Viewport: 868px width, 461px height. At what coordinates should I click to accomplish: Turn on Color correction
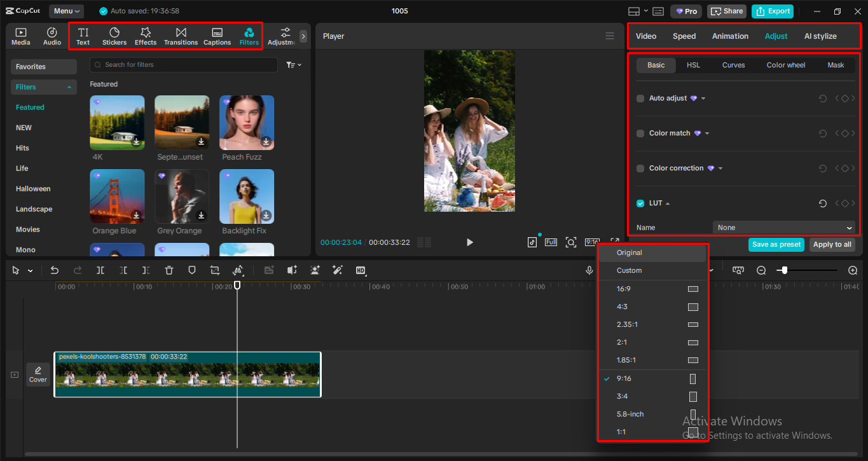[x=640, y=168]
